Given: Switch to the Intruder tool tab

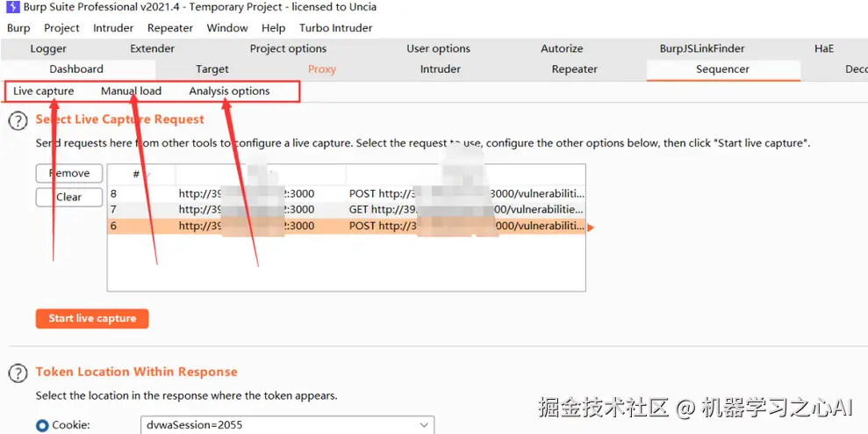Looking at the screenshot, I should click(440, 69).
